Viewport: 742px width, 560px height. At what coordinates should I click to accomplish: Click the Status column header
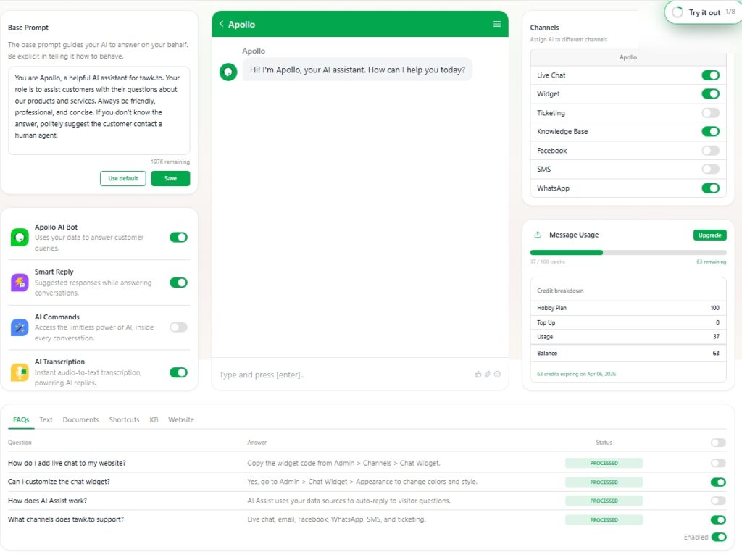tap(604, 443)
